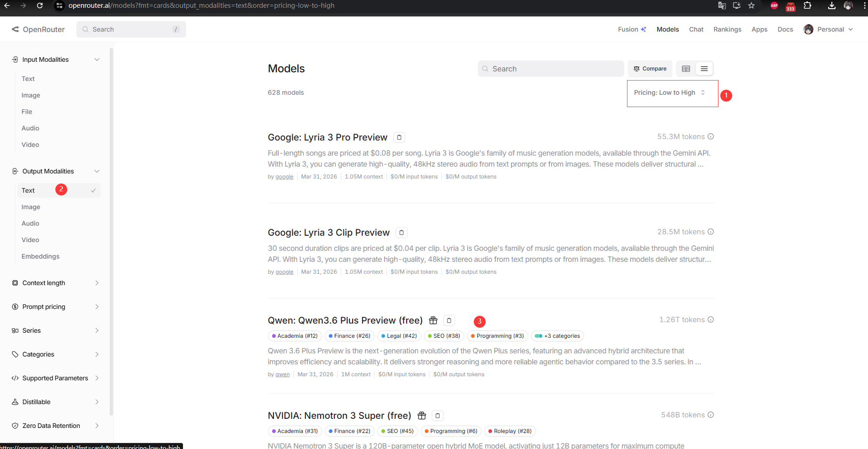Image resolution: width=868 pixels, height=449 pixels.
Task: Expand the Supported Parameters filter
Action: coord(55,378)
